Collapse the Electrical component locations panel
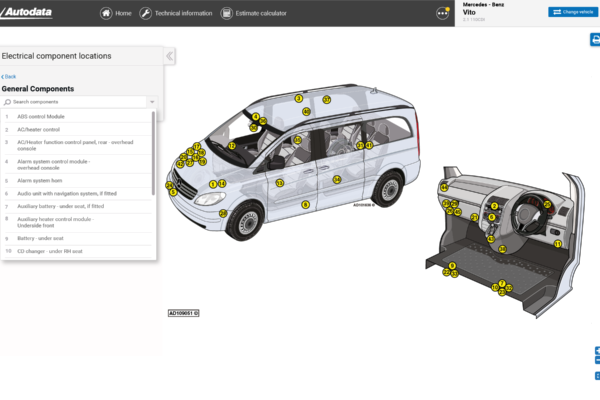 coord(170,56)
